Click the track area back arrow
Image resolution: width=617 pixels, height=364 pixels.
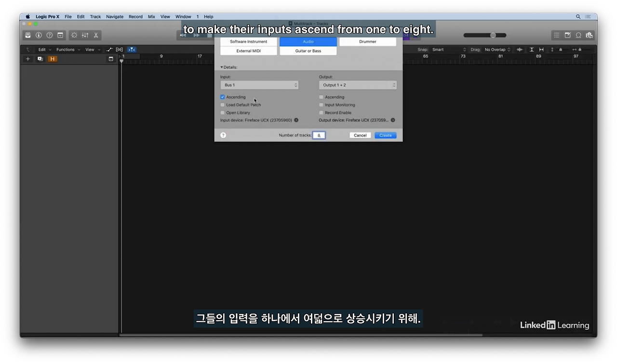28,50
